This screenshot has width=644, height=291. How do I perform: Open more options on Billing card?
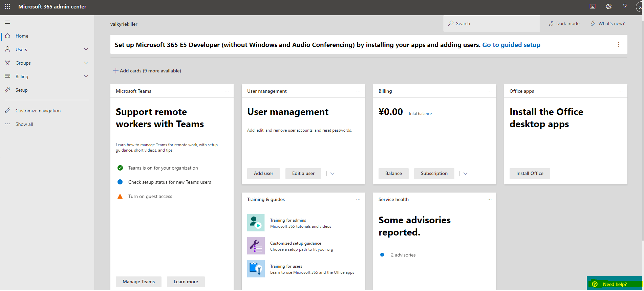pyautogui.click(x=490, y=91)
